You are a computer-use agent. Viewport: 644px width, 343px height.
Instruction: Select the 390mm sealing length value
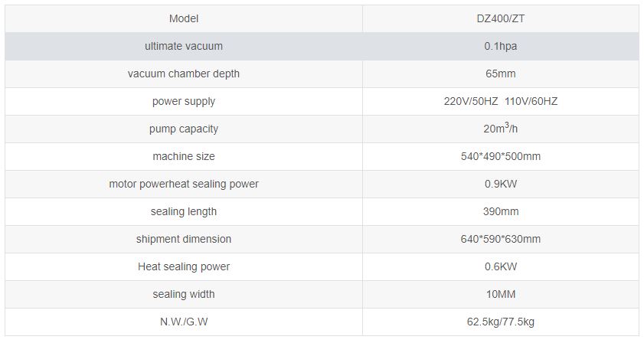click(x=501, y=211)
